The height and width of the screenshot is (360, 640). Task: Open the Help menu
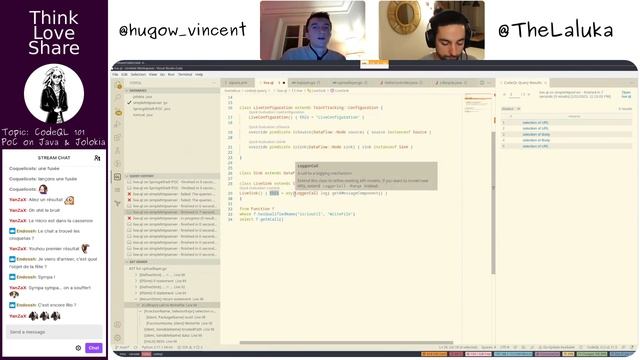199,75
